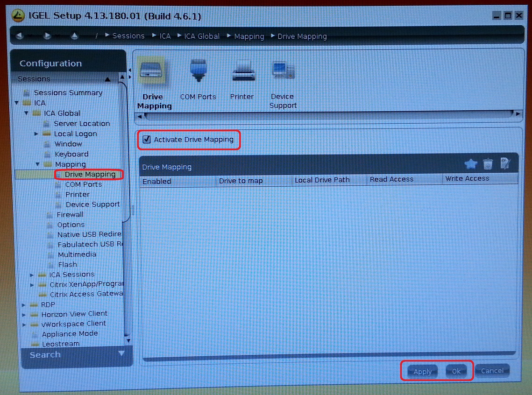Image resolution: width=532 pixels, height=395 pixels.
Task: Click Mapping in the breadcrumb
Action: (x=249, y=36)
